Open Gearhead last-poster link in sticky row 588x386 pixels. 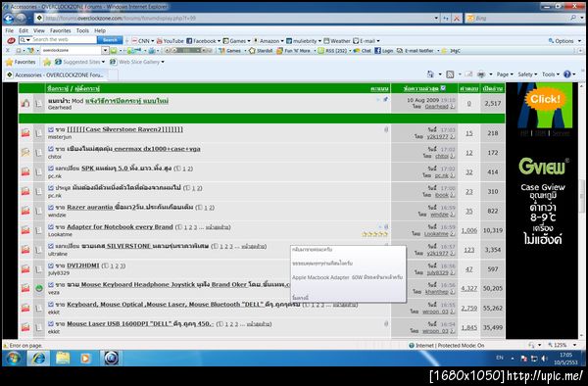click(436, 107)
